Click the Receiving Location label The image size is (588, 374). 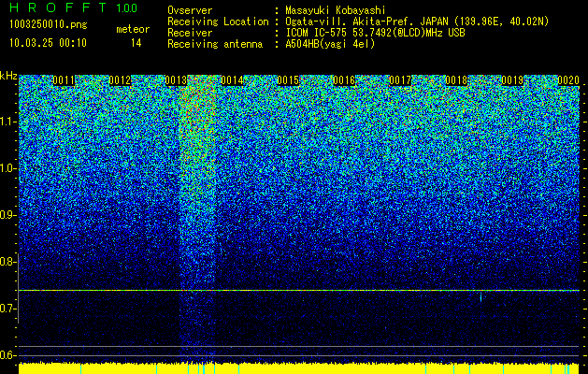tap(218, 22)
